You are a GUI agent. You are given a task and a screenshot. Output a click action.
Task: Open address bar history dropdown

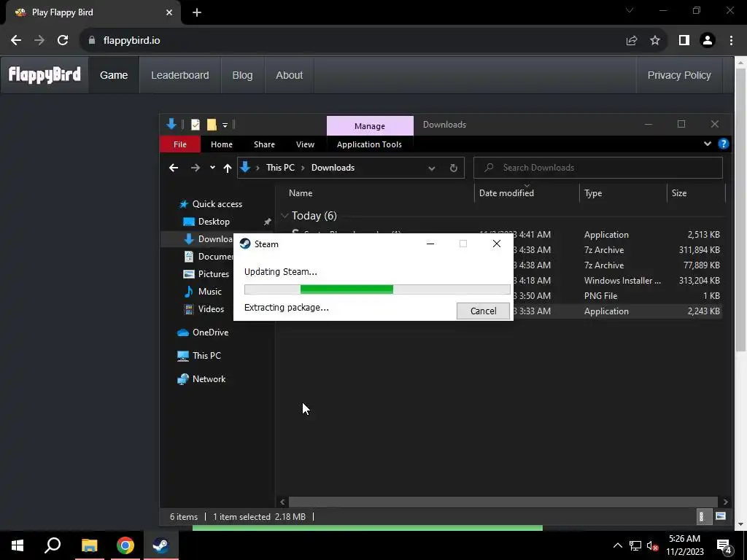(432, 168)
